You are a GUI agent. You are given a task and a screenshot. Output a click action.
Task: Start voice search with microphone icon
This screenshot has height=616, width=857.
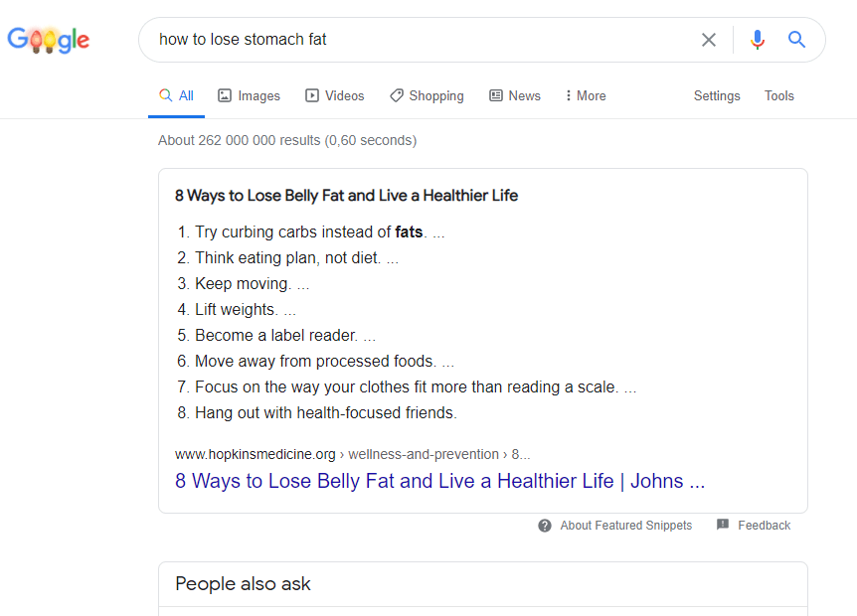(x=757, y=40)
